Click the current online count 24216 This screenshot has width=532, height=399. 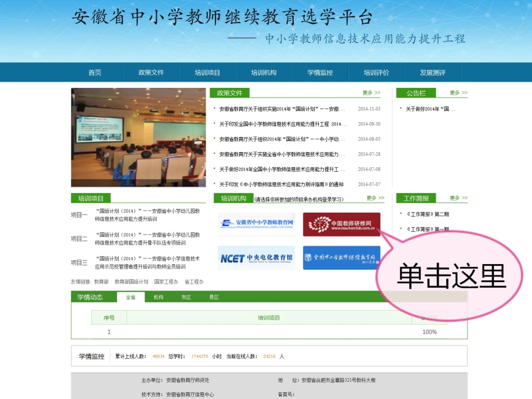[269, 356]
